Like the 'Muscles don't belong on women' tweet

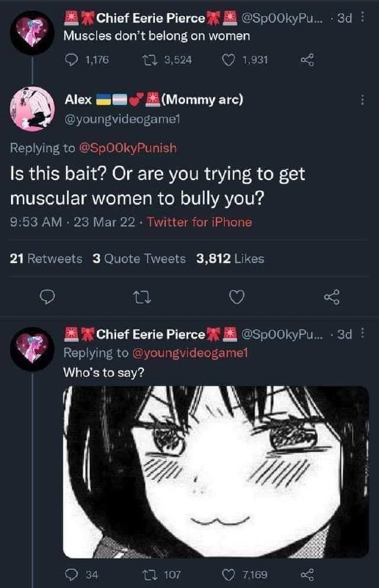pos(245,60)
